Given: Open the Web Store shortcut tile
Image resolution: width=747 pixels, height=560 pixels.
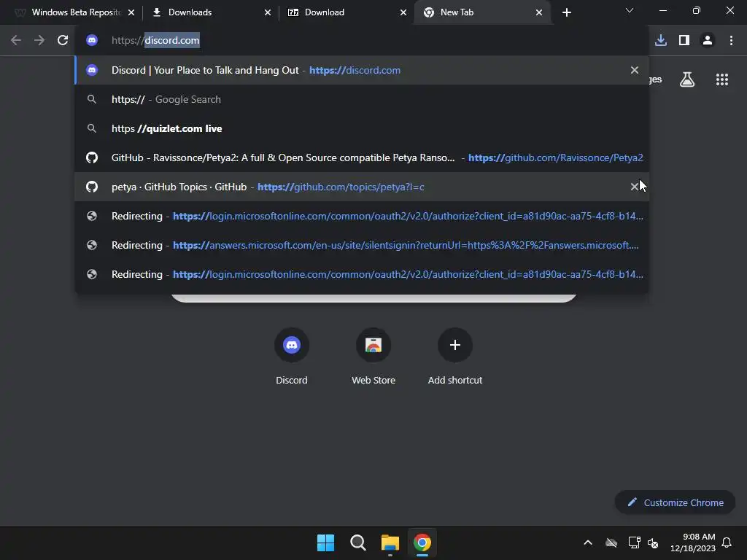Looking at the screenshot, I should pyautogui.click(x=373, y=356).
